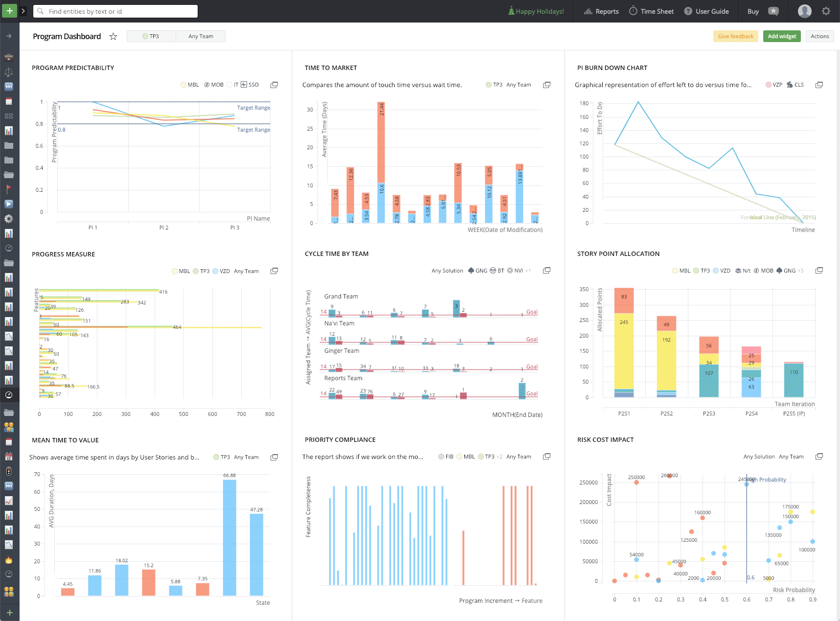Click the Buy menu item
The image size is (840, 621).
tap(753, 11)
